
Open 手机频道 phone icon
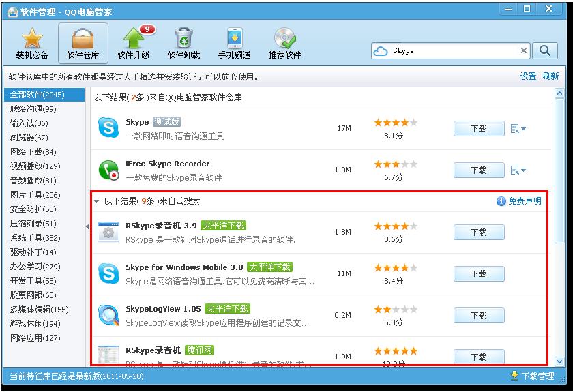pyautogui.click(x=235, y=43)
